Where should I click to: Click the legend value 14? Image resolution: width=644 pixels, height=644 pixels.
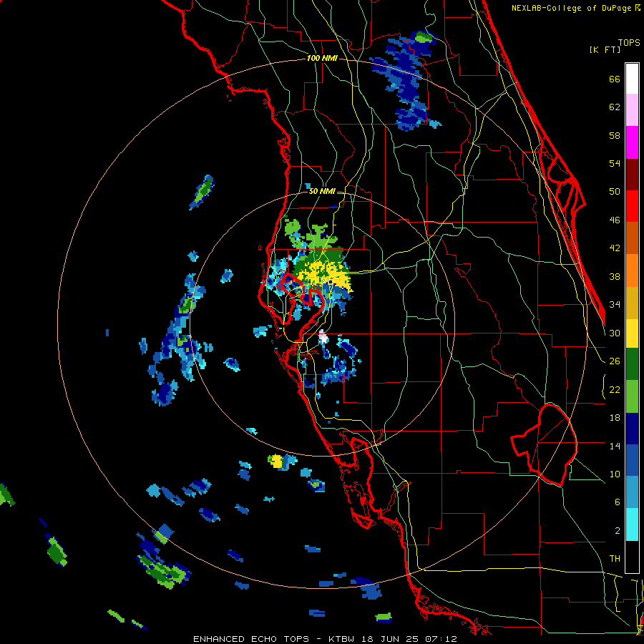(615, 446)
